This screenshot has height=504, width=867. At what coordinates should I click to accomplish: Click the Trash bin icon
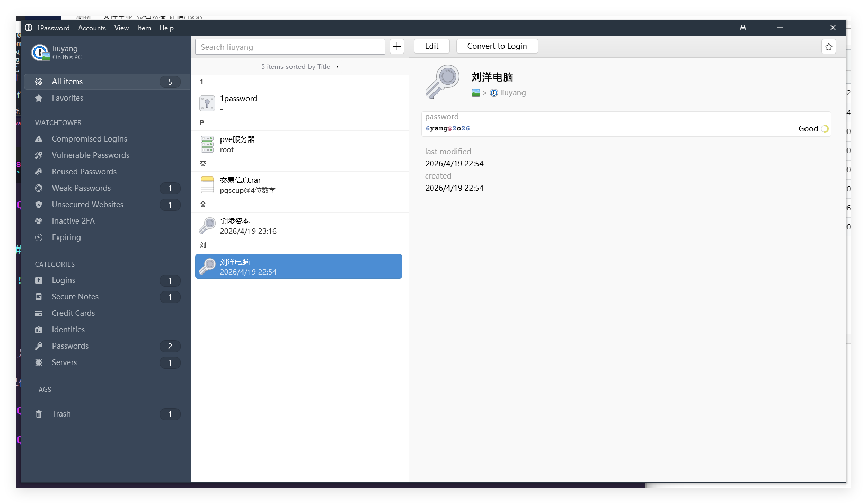tap(39, 414)
